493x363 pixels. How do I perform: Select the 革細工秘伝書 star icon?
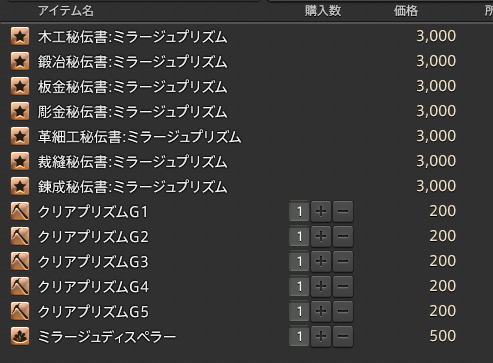pos(20,136)
